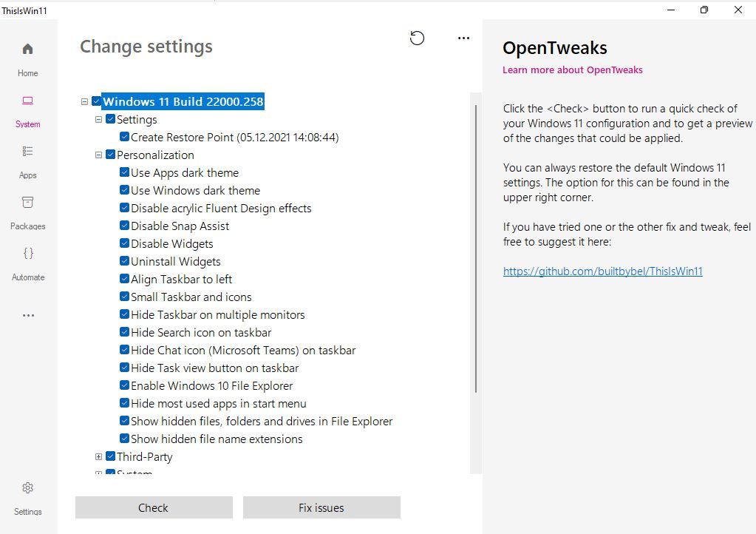This screenshot has width=756, height=534.
Task: Click the Check button
Action: tap(154, 507)
